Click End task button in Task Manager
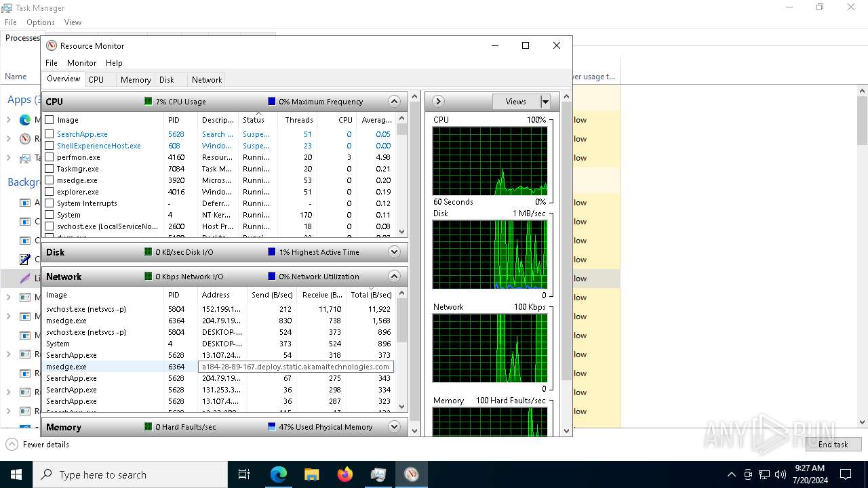The image size is (868, 488). 833,445
